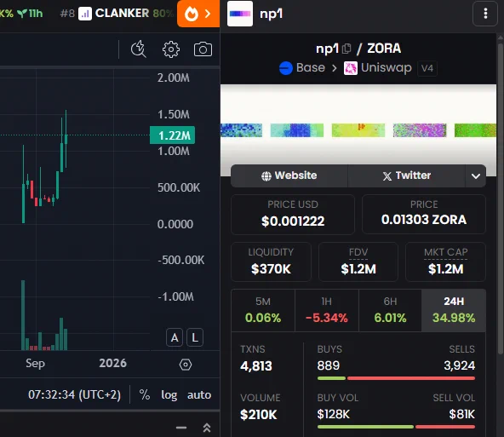Toggle the auto scale text option
Screen dimensions: 504x437
click(199, 394)
